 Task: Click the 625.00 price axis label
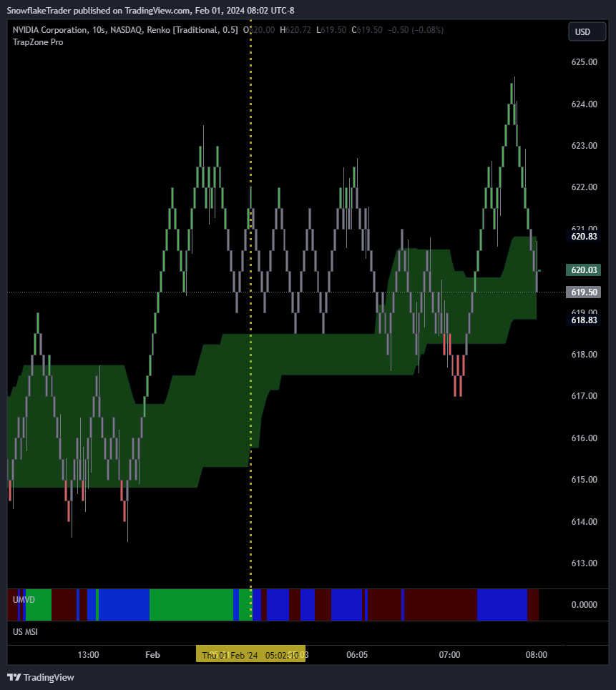585,62
